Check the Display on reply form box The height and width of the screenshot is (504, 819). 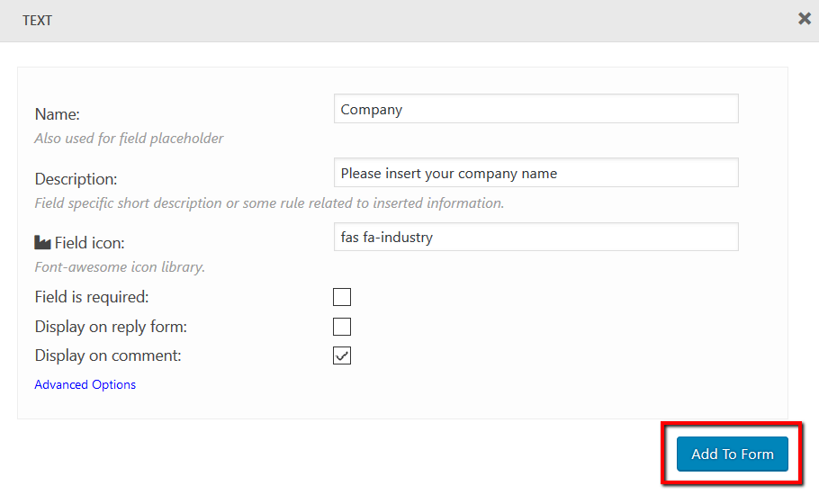(342, 327)
